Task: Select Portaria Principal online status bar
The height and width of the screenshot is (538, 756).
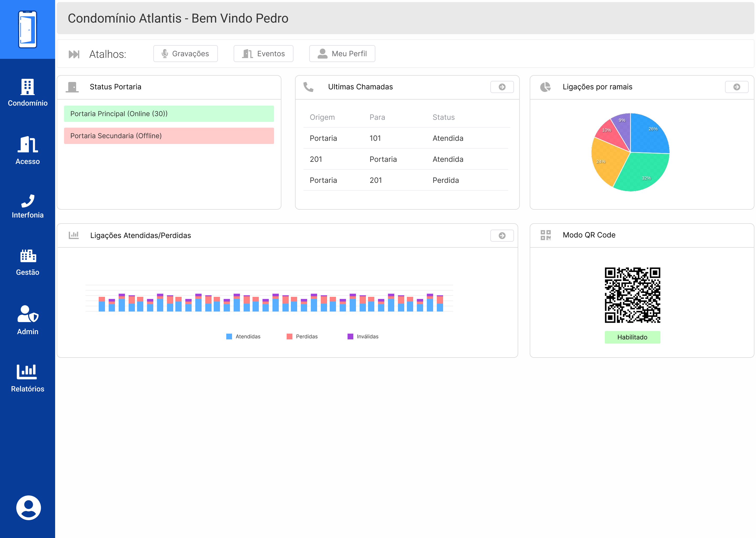Action: coord(169,114)
